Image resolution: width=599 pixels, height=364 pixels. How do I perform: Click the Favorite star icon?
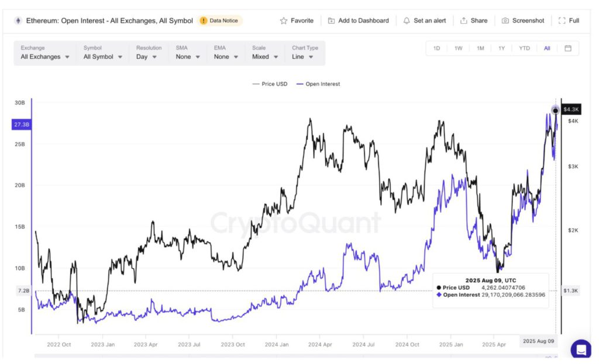284,20
